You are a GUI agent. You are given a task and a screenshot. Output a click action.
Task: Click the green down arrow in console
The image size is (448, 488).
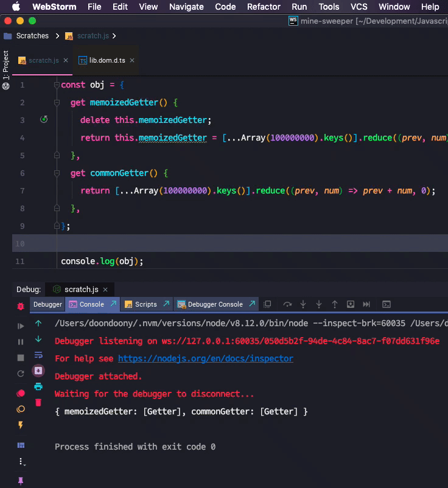38,339
